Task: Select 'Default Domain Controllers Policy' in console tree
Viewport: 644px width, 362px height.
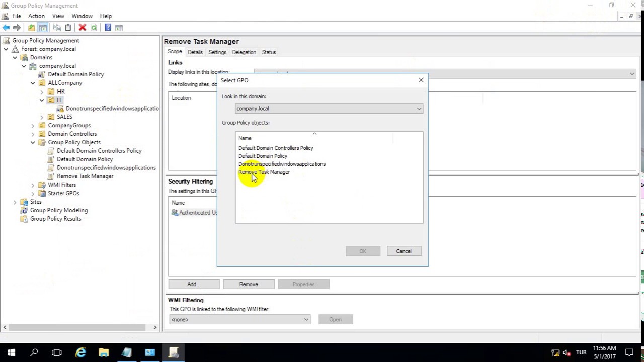Action: [x=99, y=151]
